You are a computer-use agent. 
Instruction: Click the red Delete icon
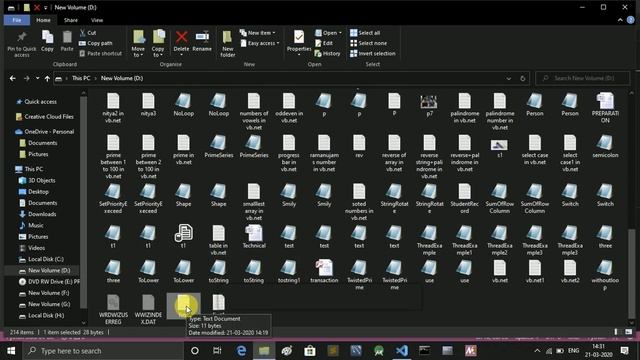182,37
